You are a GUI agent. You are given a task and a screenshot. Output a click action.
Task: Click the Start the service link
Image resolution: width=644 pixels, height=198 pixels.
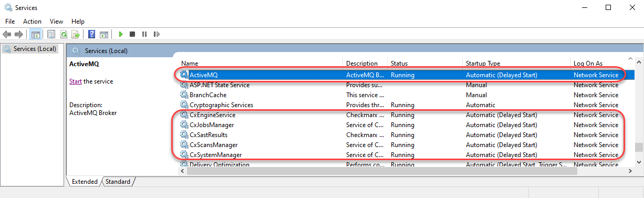click(76, 81)
